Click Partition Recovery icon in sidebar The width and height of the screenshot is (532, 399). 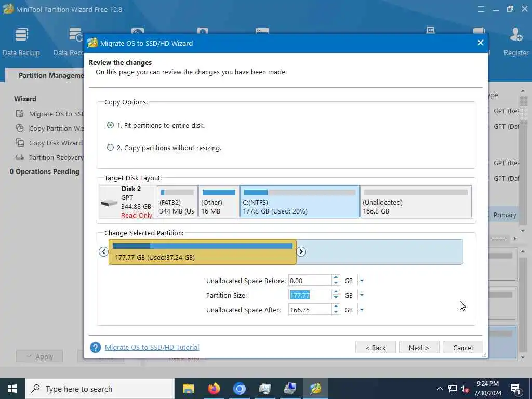pos(20,157)
